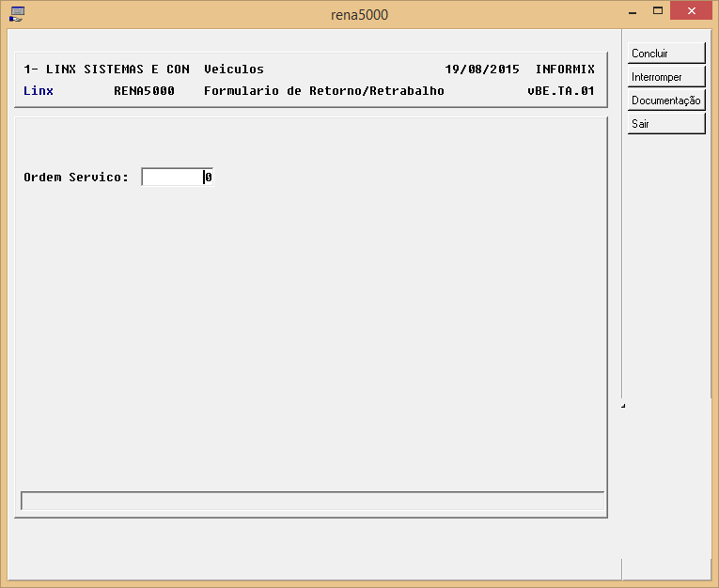Click the blue Linx label
This screenshot has width=719, height=588.
click(39, 91)
